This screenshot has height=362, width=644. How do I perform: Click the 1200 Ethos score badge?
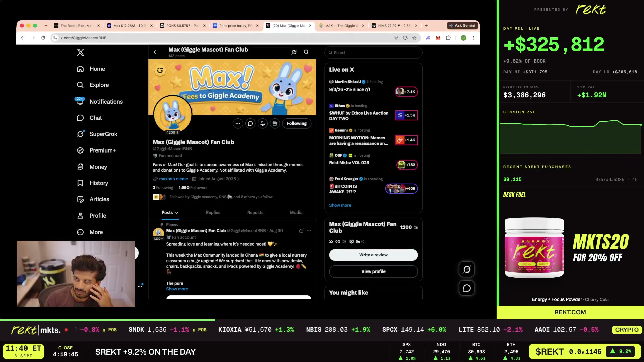tap(172, 133)
